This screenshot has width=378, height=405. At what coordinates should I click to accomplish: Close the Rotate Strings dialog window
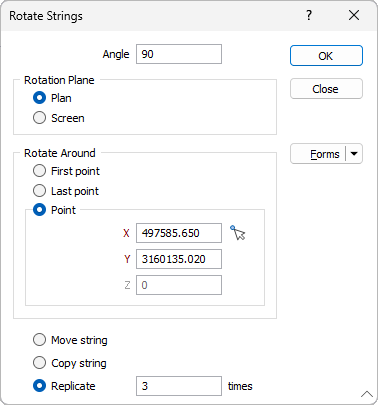pos(354,15)
